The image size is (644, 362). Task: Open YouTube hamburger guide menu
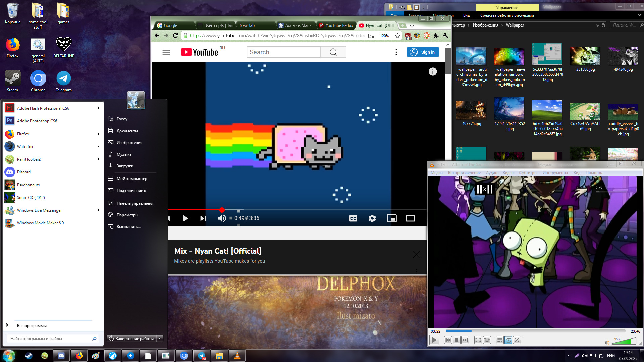pyautogui.click(x=166, y=52)
